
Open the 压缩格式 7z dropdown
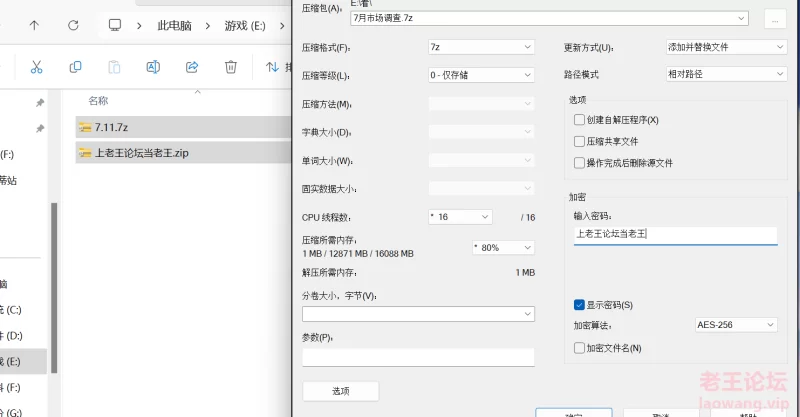click(x=481, y=47)
